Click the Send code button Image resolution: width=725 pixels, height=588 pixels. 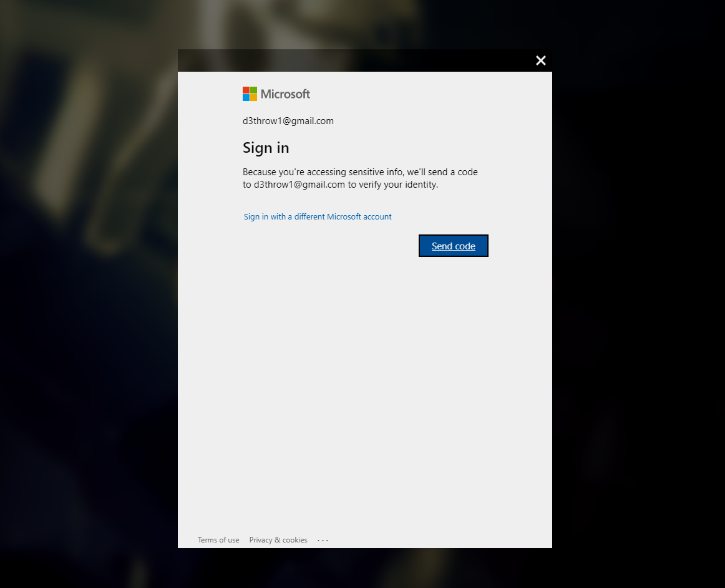pyautogui.click(x=453, y=246)
